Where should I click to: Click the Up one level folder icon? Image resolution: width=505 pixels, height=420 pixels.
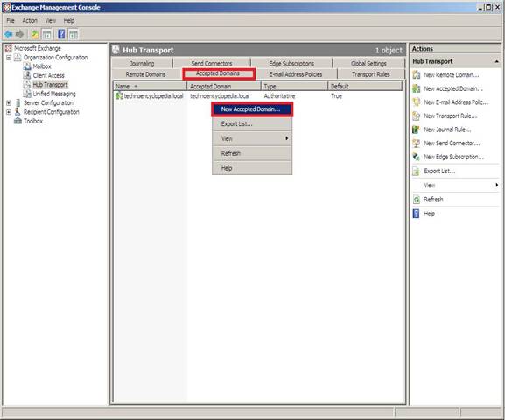(x=35, y=34)
